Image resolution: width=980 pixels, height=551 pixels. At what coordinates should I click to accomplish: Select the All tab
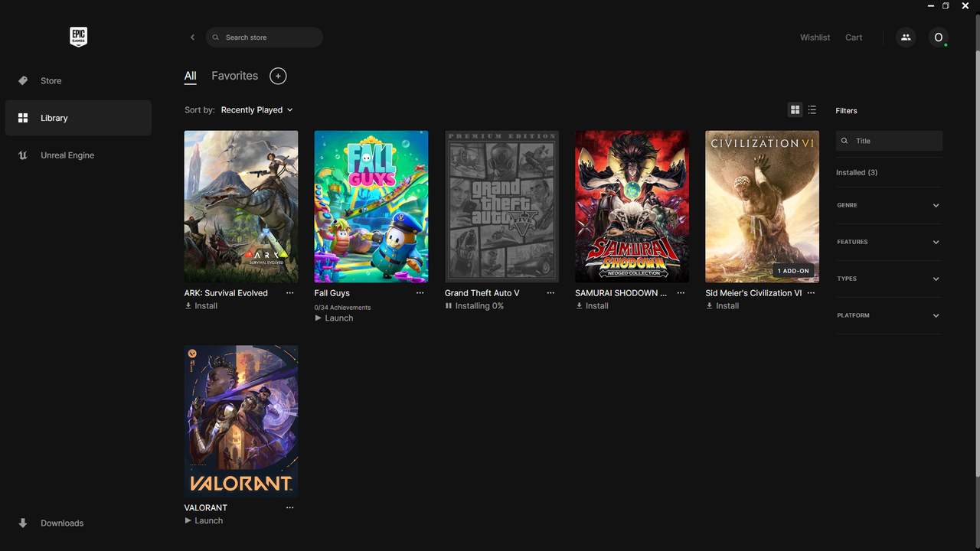191,76
